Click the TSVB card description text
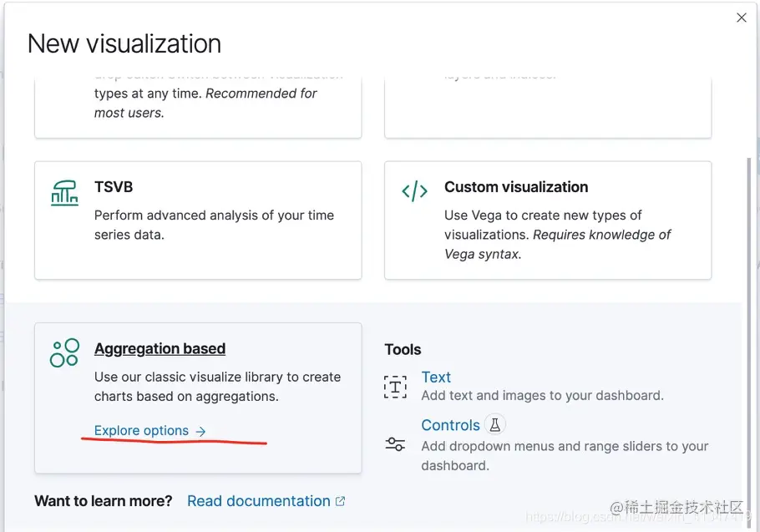The width and height of the screenshot is (760, 532). 214,225
